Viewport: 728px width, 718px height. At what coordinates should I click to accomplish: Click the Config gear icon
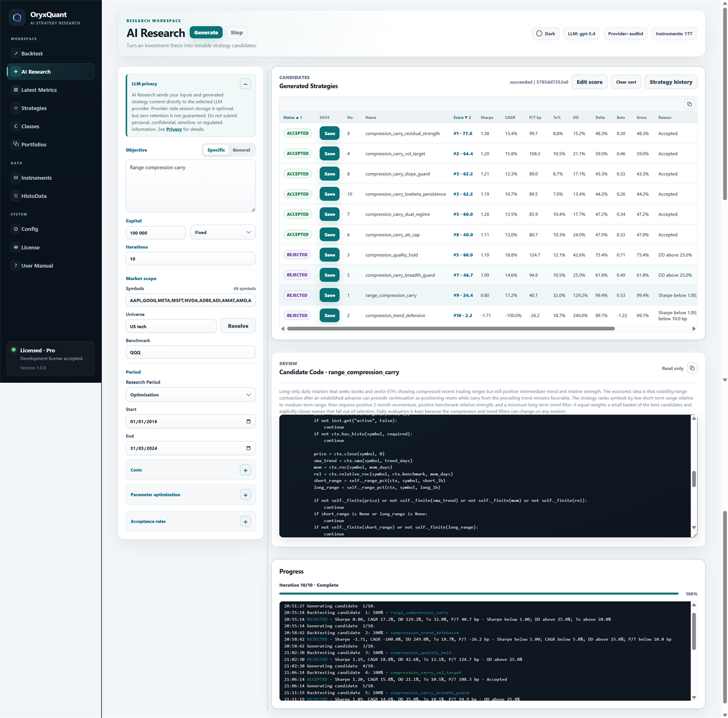coord(16,229)
